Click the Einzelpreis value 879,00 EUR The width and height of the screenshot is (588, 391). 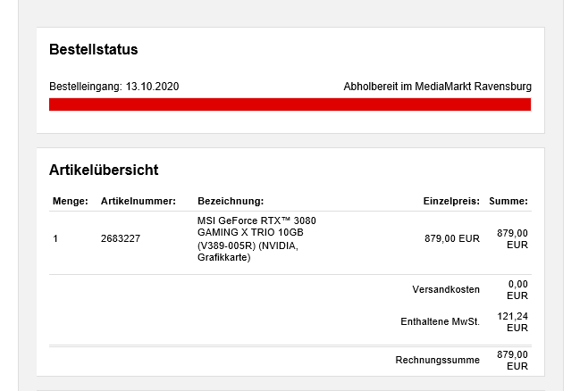(x=452, y=239)
